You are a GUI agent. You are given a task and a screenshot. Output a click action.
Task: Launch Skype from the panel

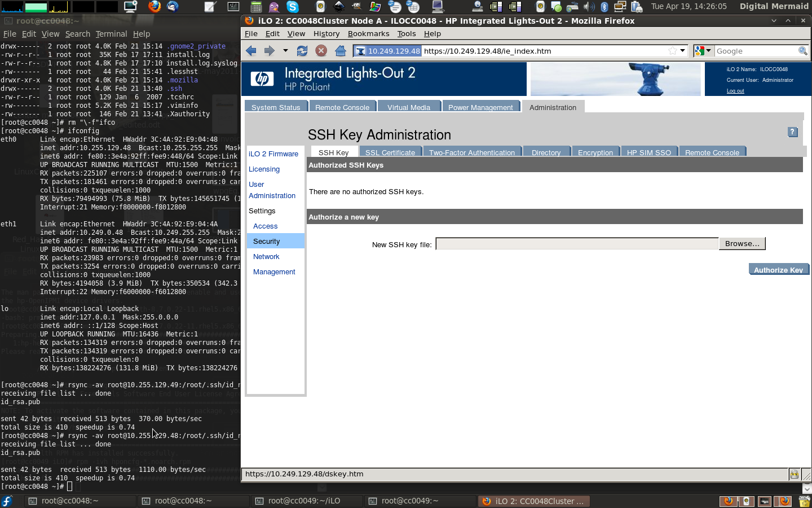coord(293,7)
